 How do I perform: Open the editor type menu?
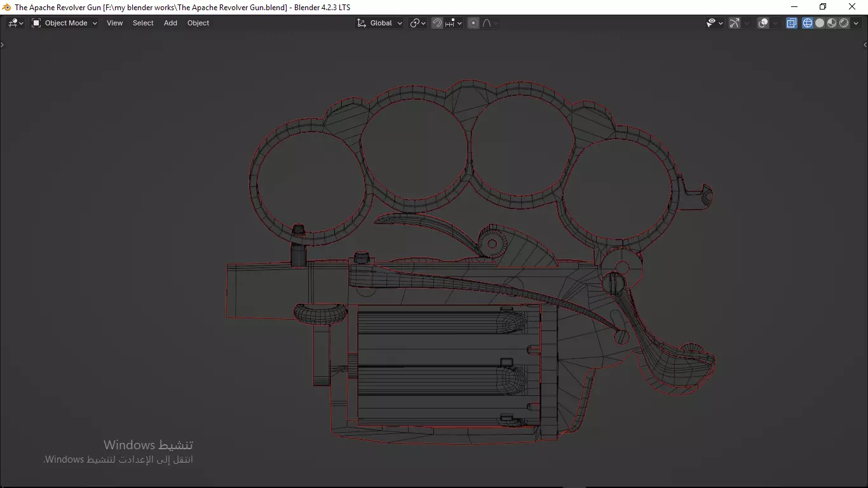point(16,23)
